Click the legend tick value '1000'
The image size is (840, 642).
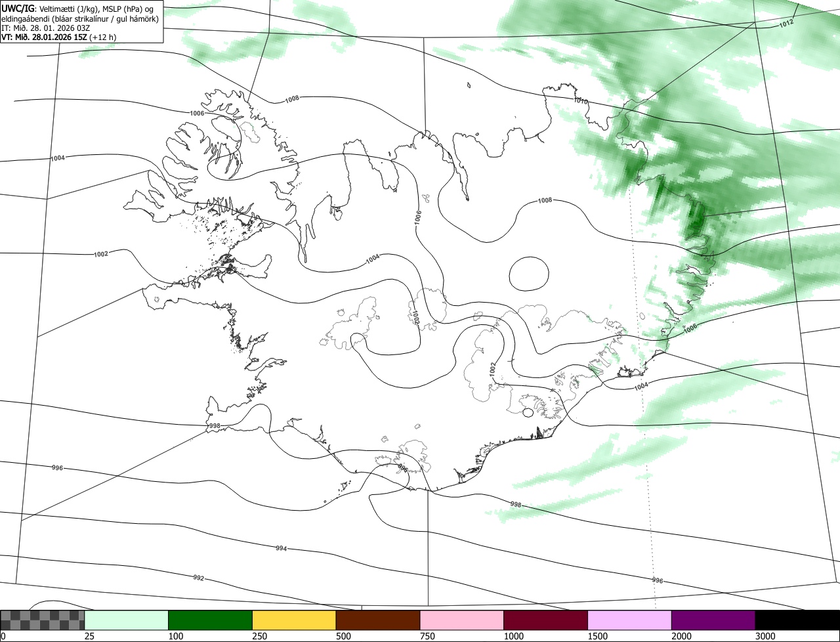514,636
